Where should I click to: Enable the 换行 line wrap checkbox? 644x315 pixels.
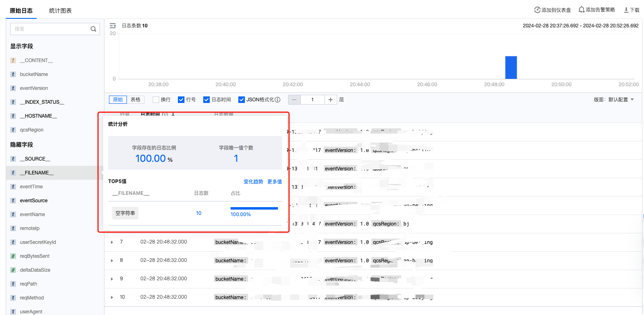155,100
